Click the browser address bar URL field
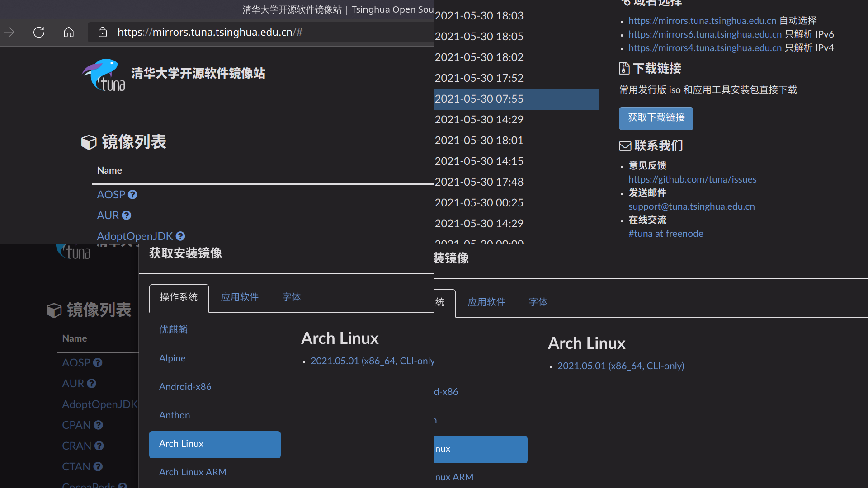868x488 pixels. 209,32
